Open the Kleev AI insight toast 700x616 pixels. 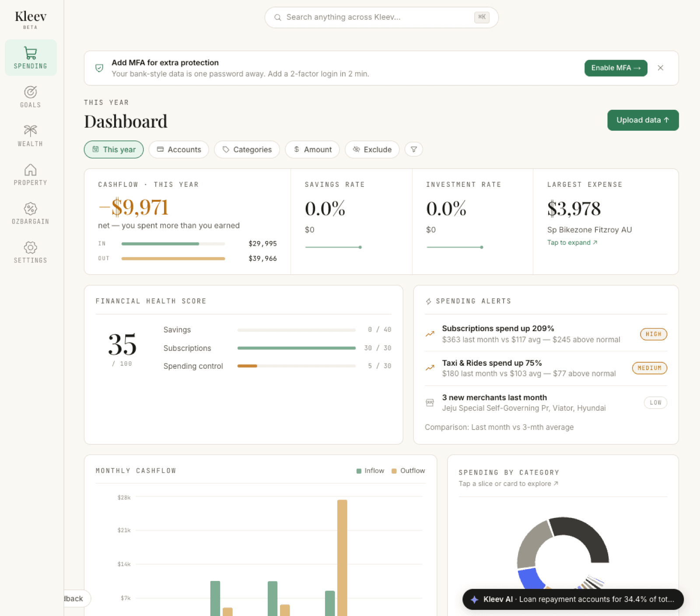point(573,599)
